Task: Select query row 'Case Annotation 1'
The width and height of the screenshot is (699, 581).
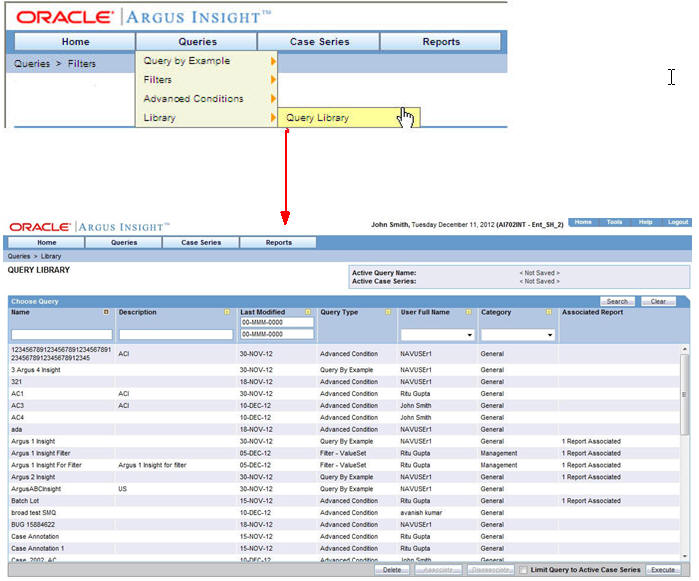Action: pos(344,548)
